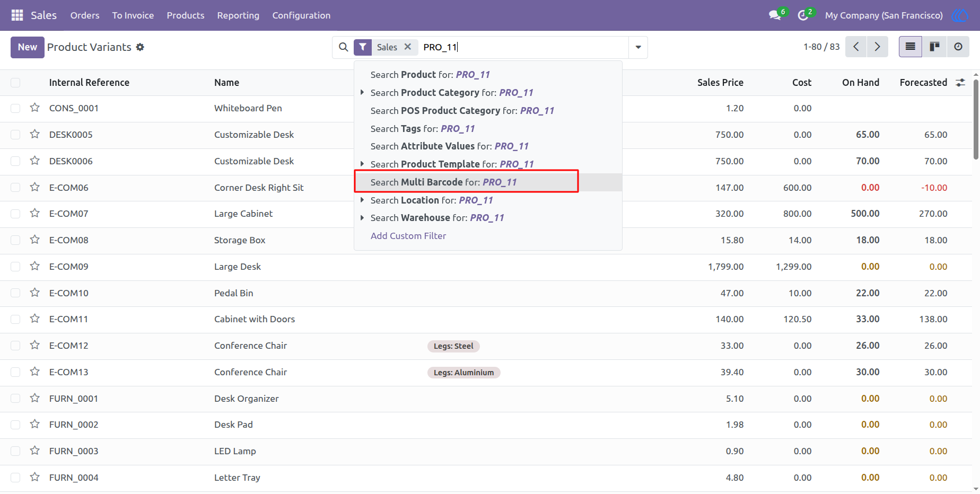The height and width of the screenshot is (494, 980).
Task: Switch to activity view
Action: [958, 47]
